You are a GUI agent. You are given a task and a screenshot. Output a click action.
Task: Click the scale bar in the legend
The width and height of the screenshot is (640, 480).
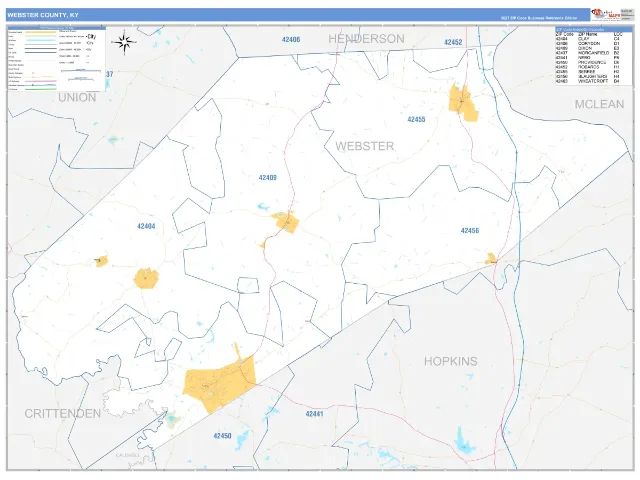(81, 72)
